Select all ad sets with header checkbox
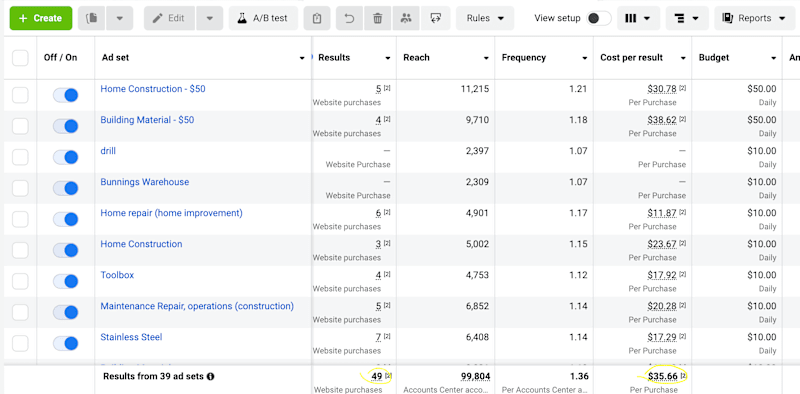The width and height of the screenshot is (800, 394). click(x=20, y=58)
